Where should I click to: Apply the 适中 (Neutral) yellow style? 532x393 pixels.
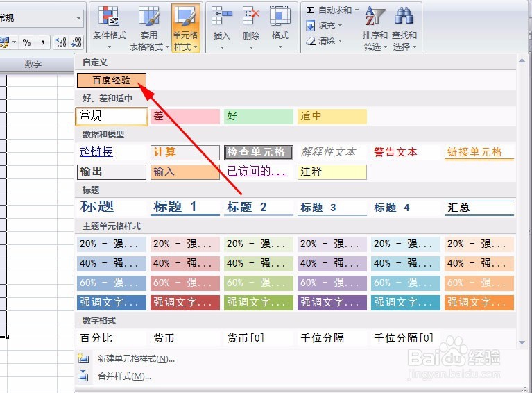point(332,116)
